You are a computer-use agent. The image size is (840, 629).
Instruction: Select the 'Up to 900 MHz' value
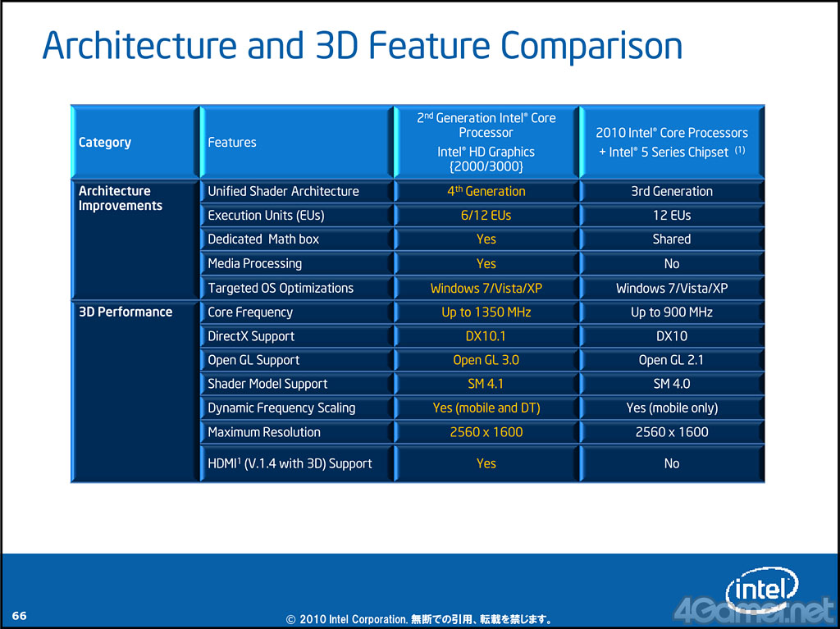[x=672, y=312]
